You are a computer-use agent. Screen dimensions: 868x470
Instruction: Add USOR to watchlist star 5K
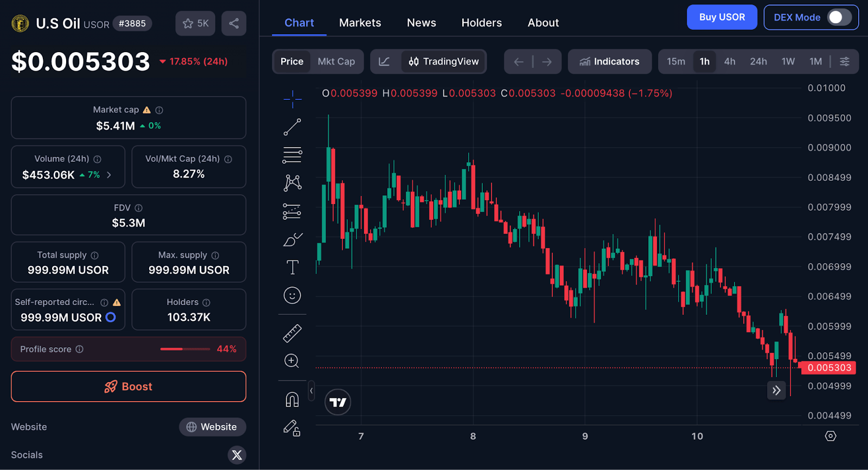[195, 23]
